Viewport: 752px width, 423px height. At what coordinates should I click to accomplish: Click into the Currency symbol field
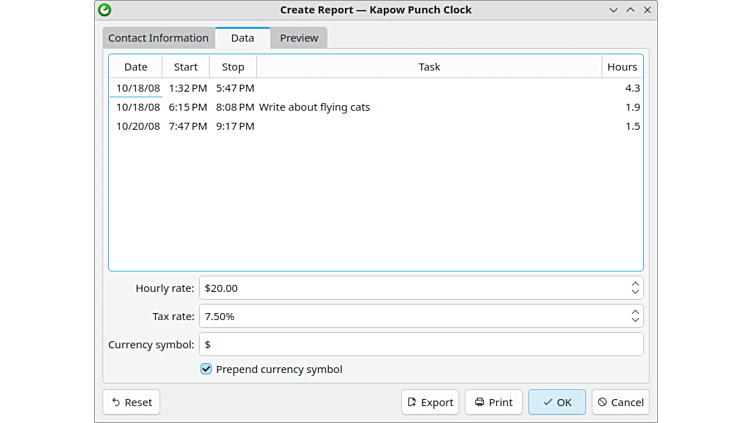(x=420, y=344)
